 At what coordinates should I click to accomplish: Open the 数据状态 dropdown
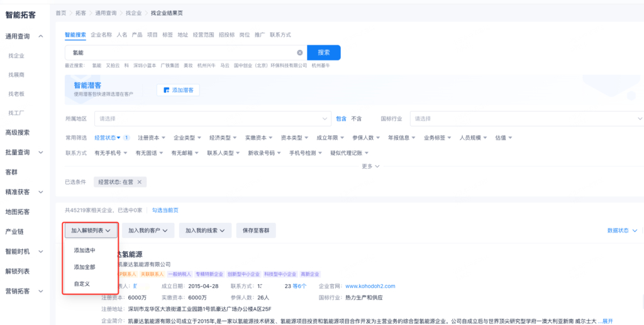[621, 231]
